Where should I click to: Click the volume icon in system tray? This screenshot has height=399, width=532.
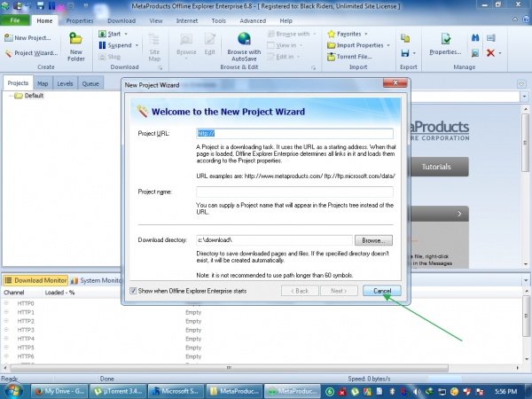417,392
